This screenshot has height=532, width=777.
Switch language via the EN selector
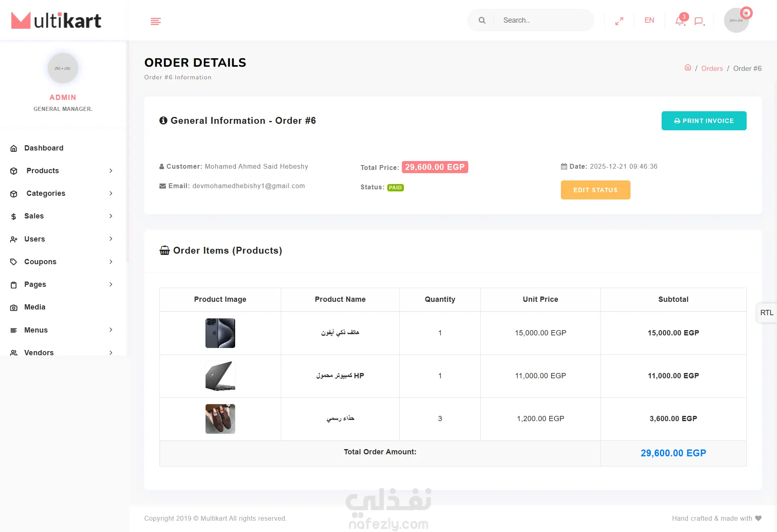point(649,20)
